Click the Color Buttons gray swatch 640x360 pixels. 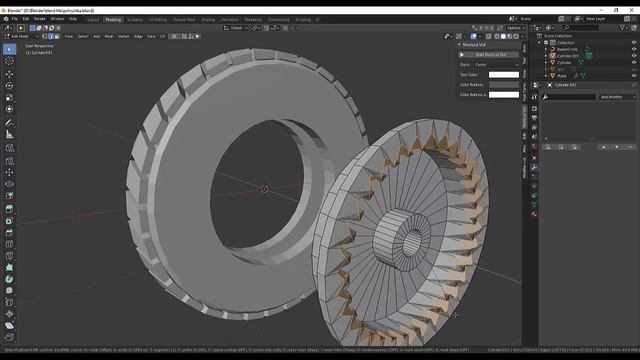click(504, 84)
